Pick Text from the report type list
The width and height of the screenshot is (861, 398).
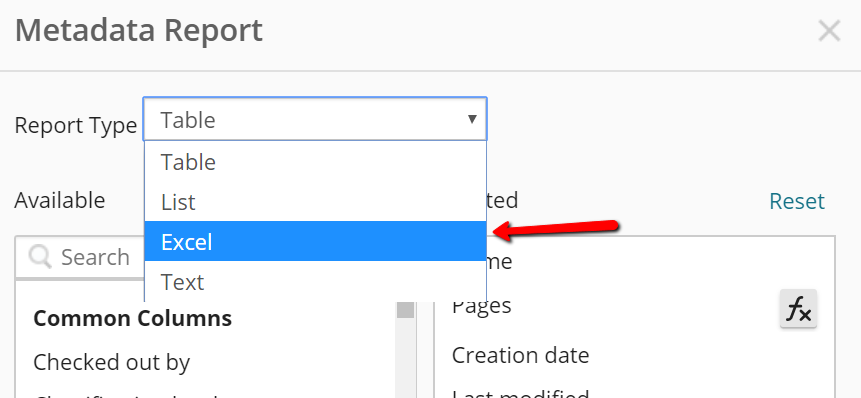(x=315, y=282)
